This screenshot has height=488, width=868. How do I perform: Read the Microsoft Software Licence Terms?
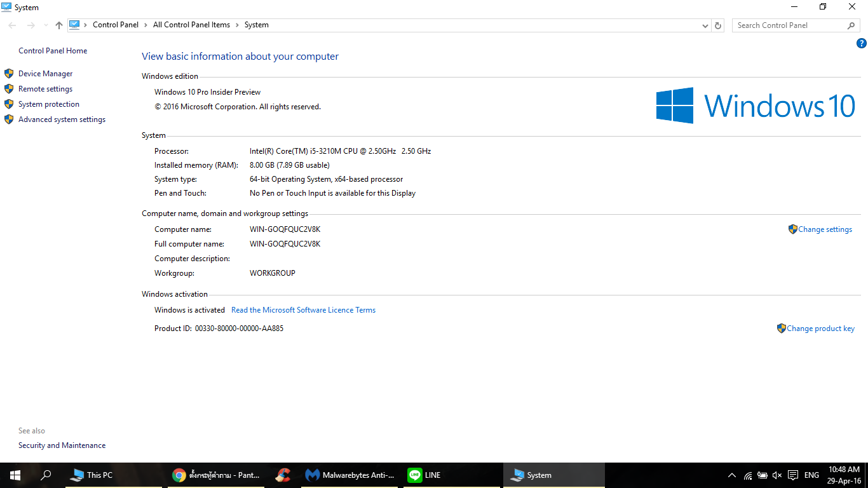[x=304, y=310]
